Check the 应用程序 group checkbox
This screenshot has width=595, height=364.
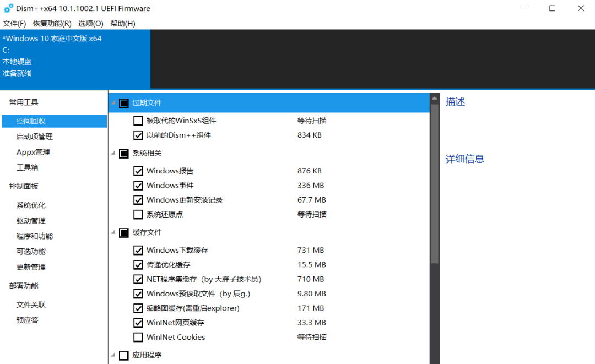click(124, 355)
